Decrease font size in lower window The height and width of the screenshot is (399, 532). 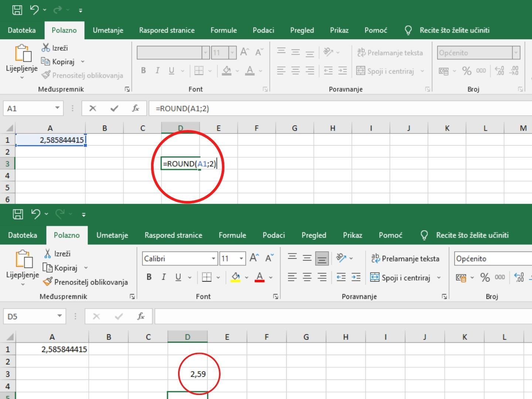tap(269, 258)
